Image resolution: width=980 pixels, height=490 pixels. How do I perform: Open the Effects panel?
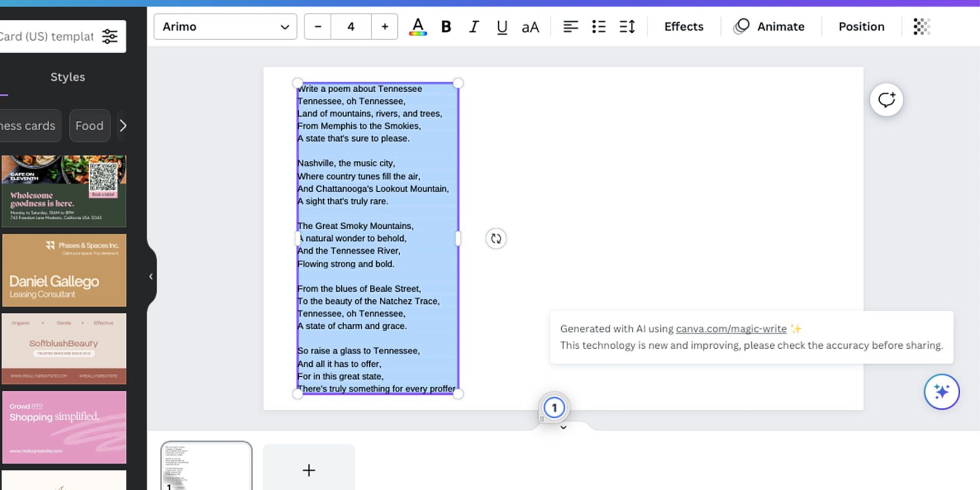684,27
